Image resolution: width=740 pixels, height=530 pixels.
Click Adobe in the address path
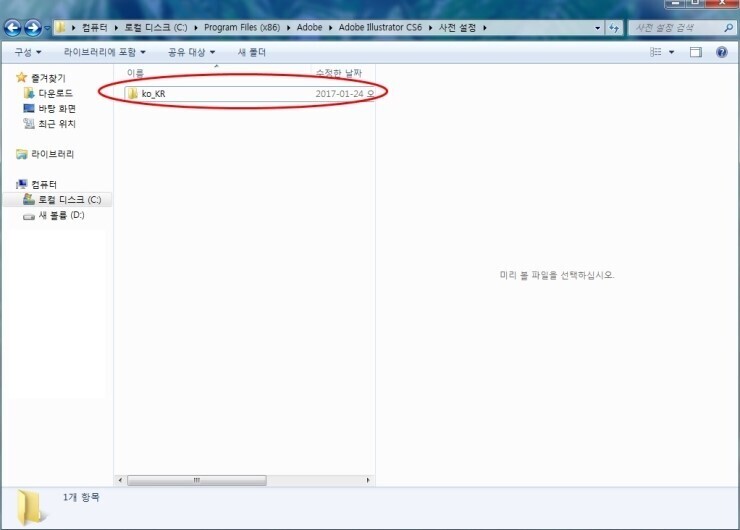click(309, 27)
